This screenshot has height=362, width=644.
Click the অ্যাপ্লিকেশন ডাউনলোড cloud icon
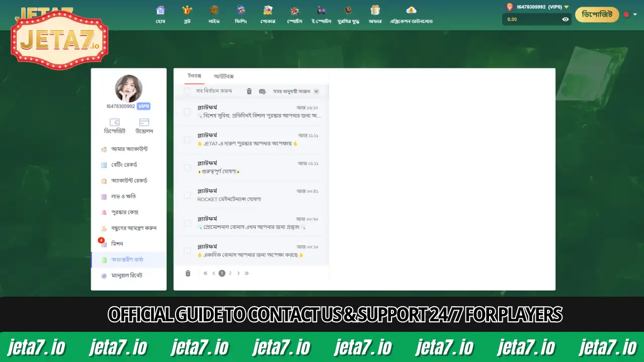coord(412,10)
